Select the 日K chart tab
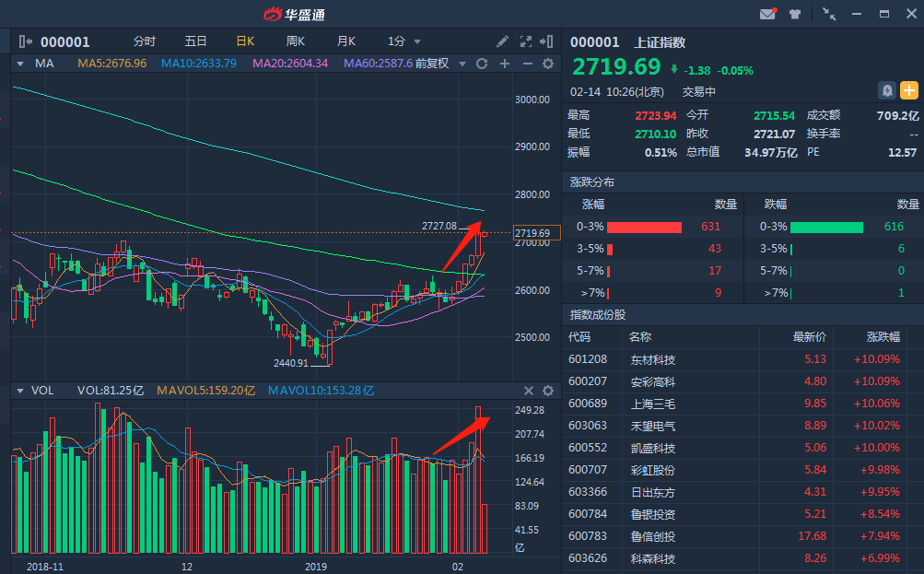Image resolution: width=924 pixels, height=574 pixels. (245, 41)
